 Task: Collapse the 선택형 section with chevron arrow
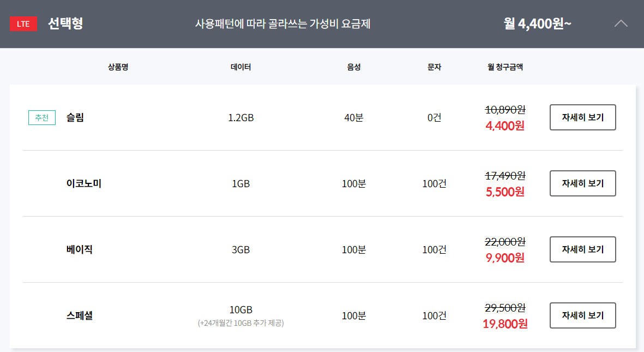click(x=621, y=23)
